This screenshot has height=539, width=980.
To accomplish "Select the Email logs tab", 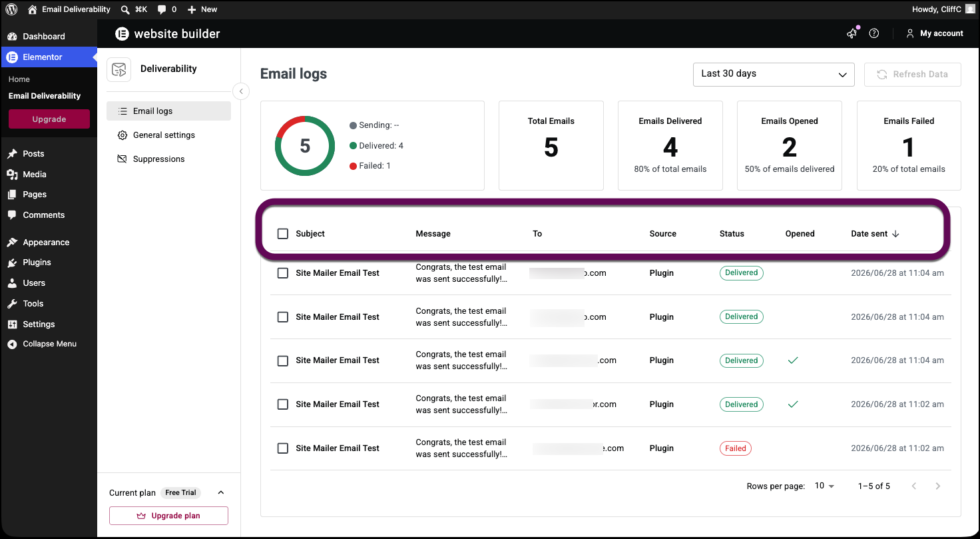I will (x=168, y=111).
